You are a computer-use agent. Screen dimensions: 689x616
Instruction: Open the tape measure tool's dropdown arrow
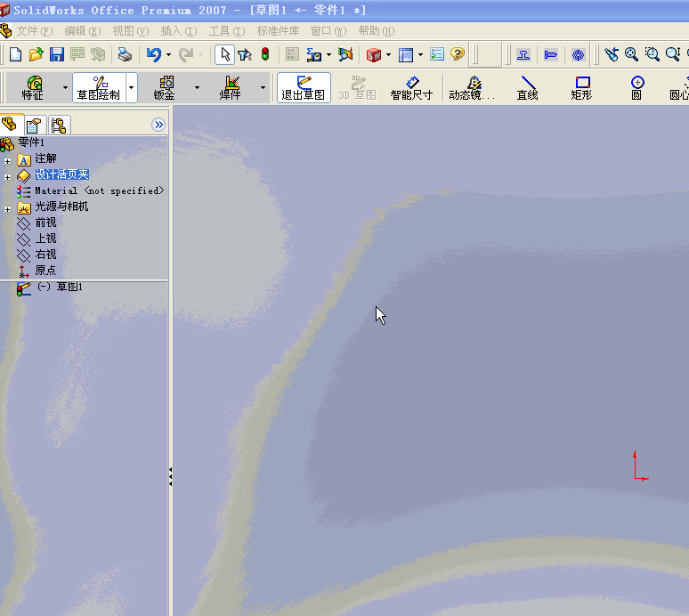click(x=328, y=55)
